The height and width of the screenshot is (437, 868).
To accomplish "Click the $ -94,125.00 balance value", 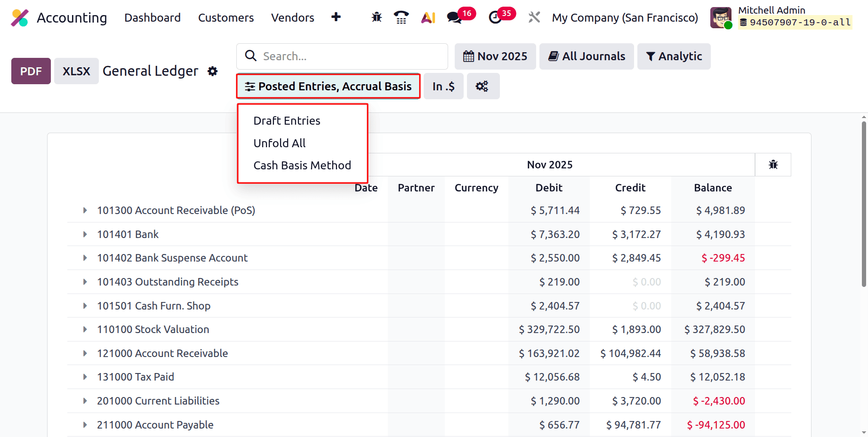I will coord(716,425).
